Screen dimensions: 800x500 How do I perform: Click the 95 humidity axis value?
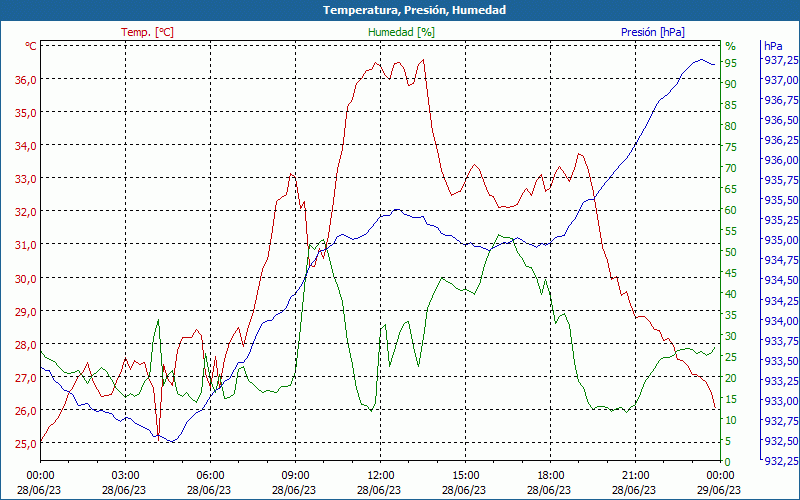tap(731, 63)
